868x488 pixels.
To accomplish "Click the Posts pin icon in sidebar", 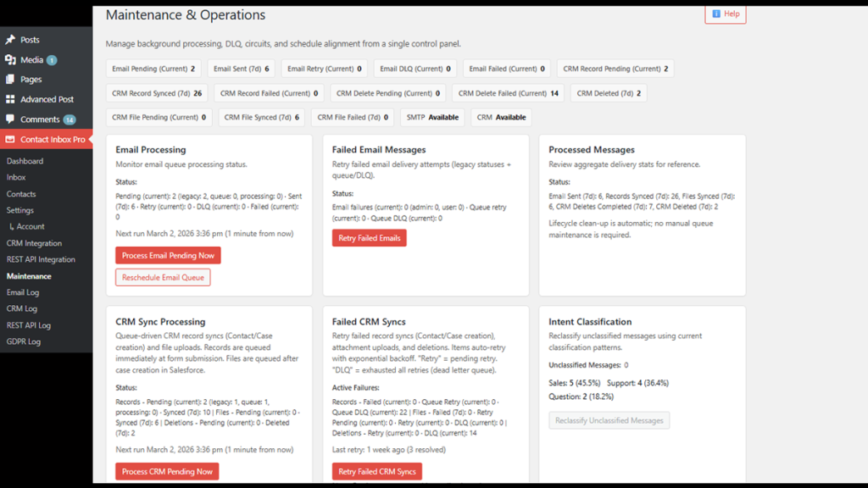I will pyautogui.click(x=10, y=40).
